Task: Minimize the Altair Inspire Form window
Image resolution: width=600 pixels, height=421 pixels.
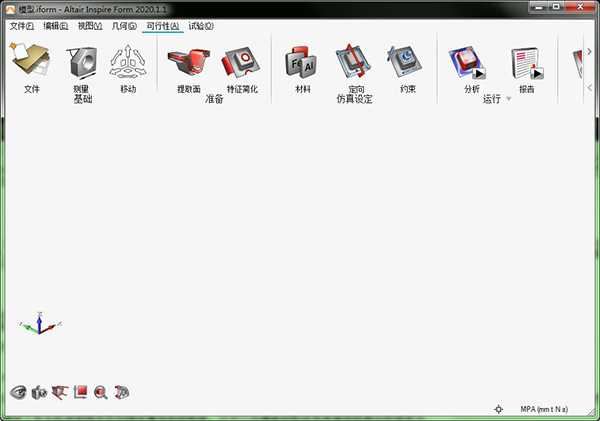Action: (x=539, y=7)
